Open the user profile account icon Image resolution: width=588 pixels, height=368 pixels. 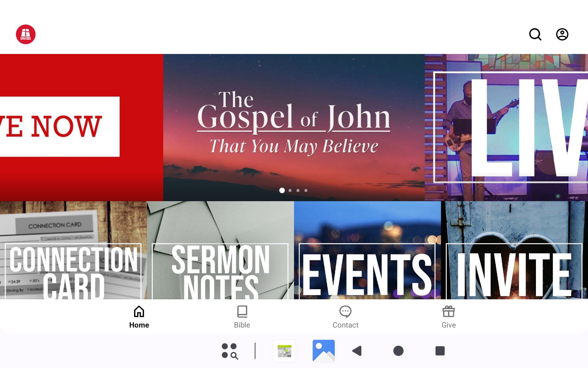(562, 34)
